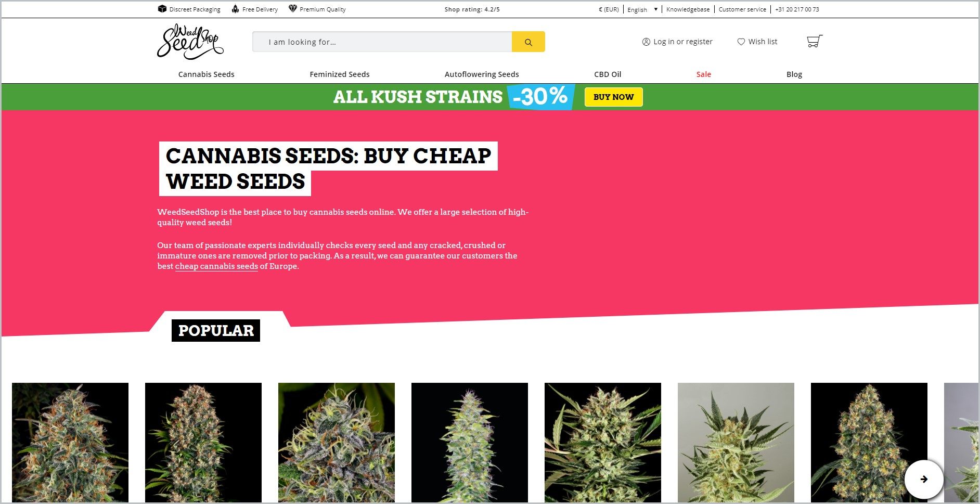Viewport: 980px width, 504px height.
Task: Open the Autoflowering Seeds menu
Action: pos(482,74)
